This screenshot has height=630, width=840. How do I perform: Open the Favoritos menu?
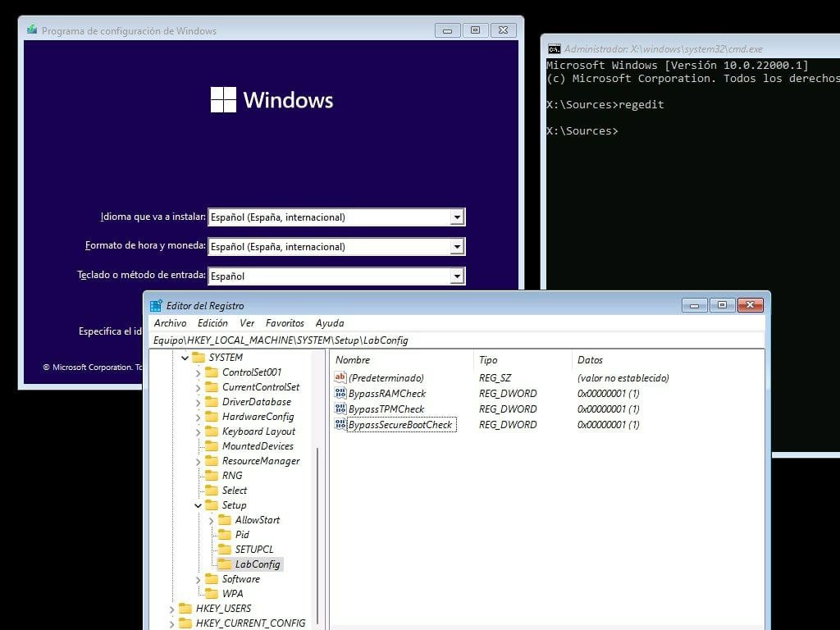coord(285,323)
